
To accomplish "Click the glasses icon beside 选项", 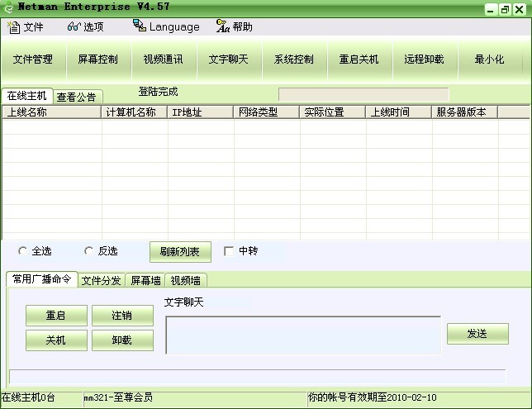I will [x=74, y=26].
